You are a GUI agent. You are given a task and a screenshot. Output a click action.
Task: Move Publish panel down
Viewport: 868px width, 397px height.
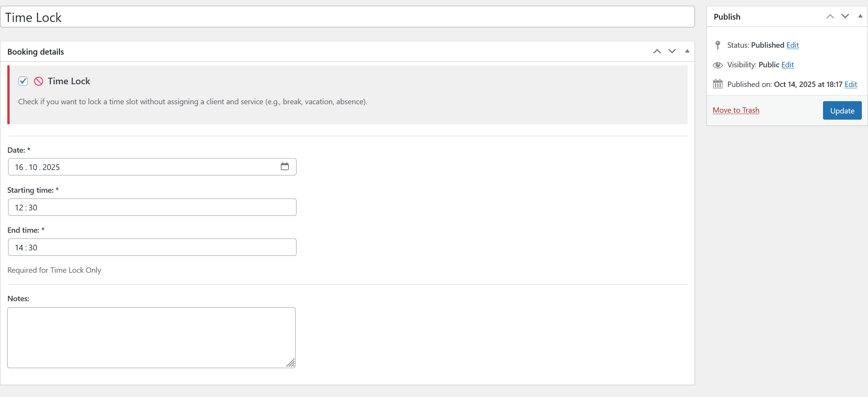coord(845,17)
